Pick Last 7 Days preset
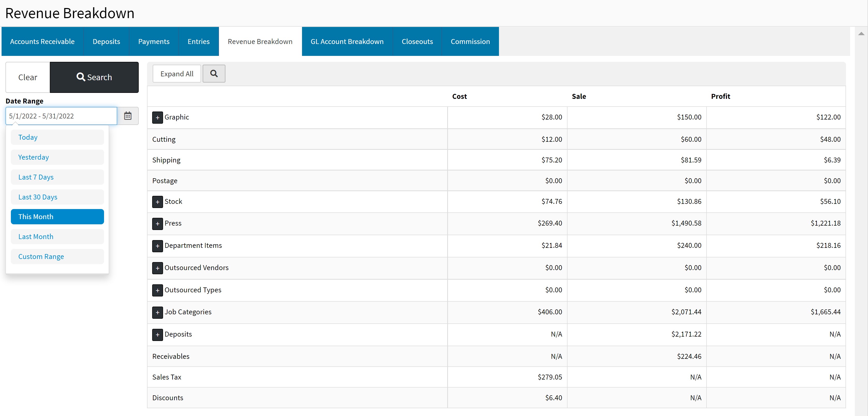This screenshot has width=868, height=416. point(57,177)
